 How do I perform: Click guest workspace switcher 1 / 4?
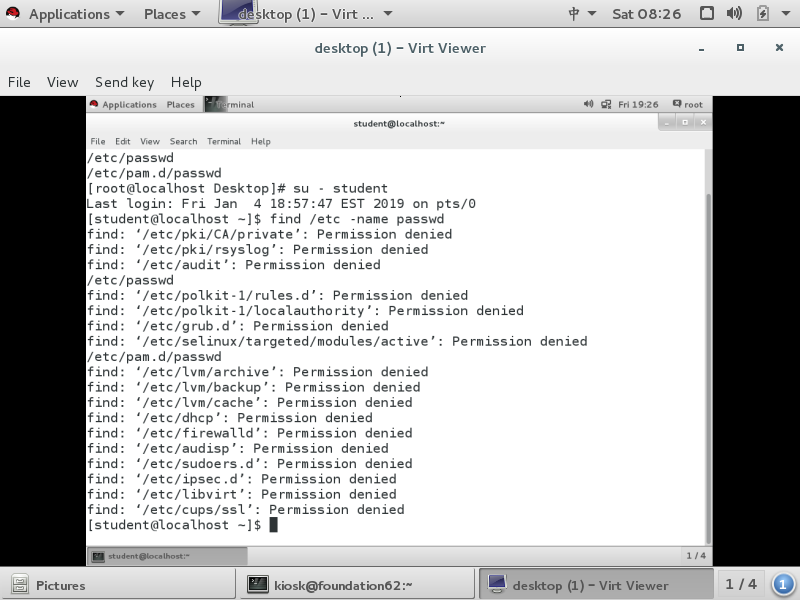pyautogui.click(x=696, y=556)
